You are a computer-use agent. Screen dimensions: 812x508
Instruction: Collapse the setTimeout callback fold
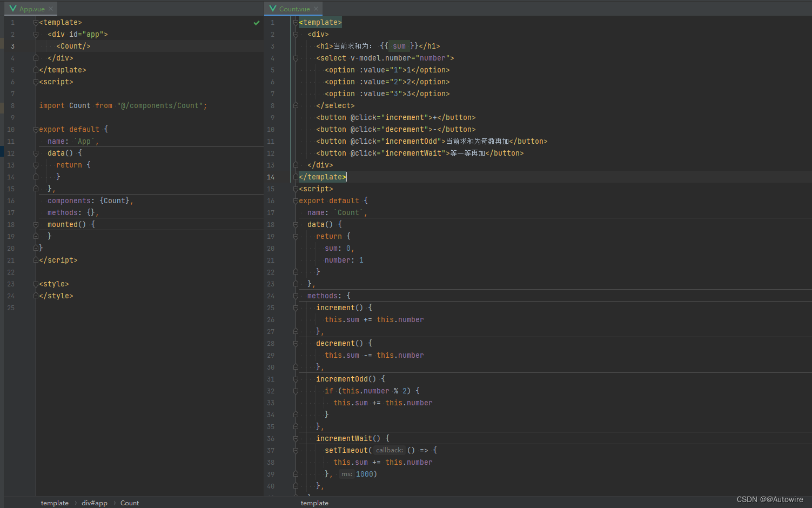[296, 450]
